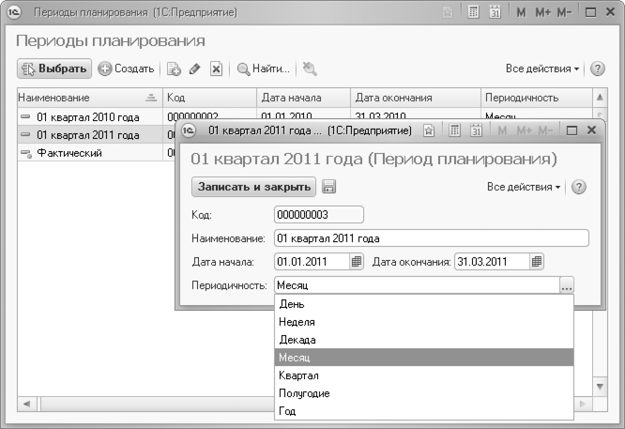Click the cancel search icon
The image size is (625, 429).
point(309,69)
